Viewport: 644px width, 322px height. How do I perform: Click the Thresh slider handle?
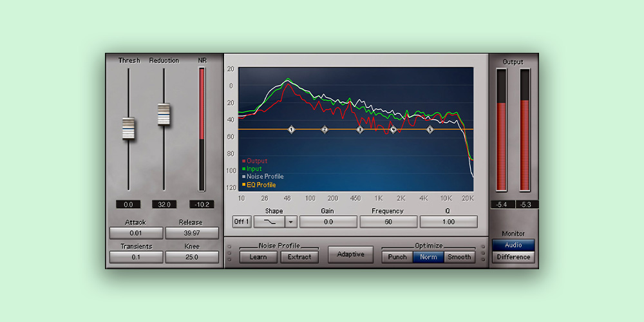click(x=129, y=129)
